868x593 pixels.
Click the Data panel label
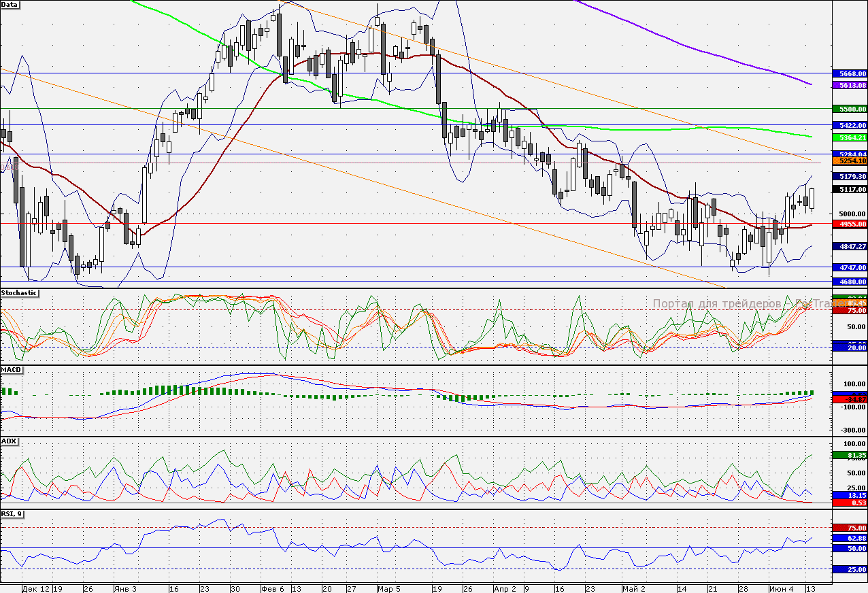(11, 5)
